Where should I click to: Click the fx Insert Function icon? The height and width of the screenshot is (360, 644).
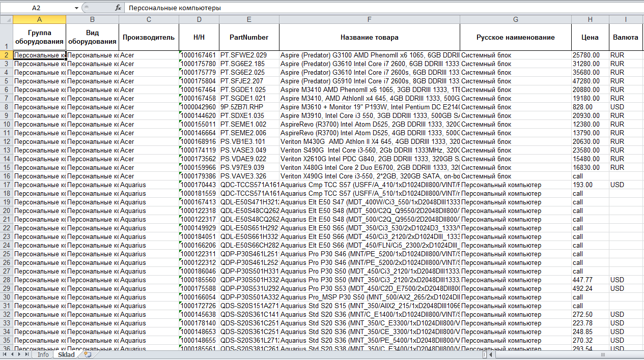(118, 8)
